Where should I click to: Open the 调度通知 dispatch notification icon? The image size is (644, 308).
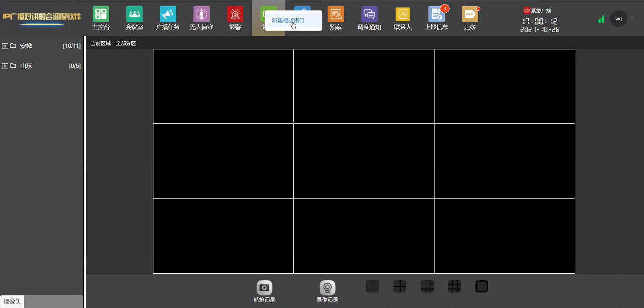[369, 18]
